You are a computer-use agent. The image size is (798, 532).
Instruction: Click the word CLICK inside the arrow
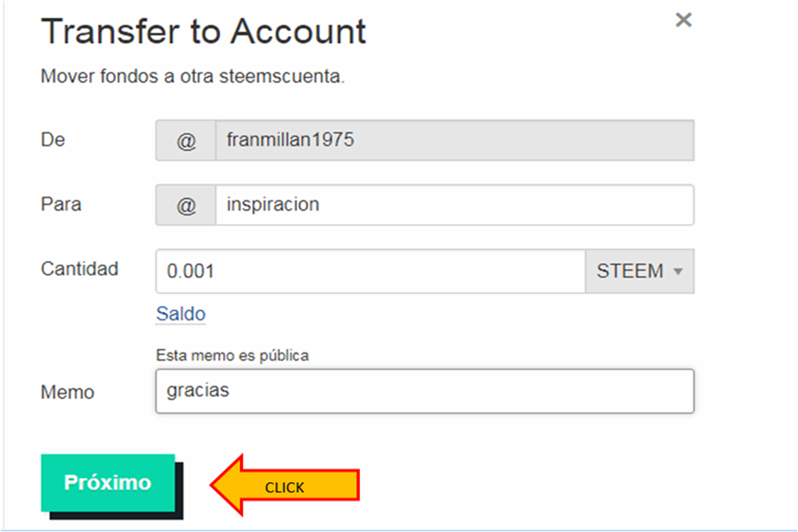pos(285,488)
